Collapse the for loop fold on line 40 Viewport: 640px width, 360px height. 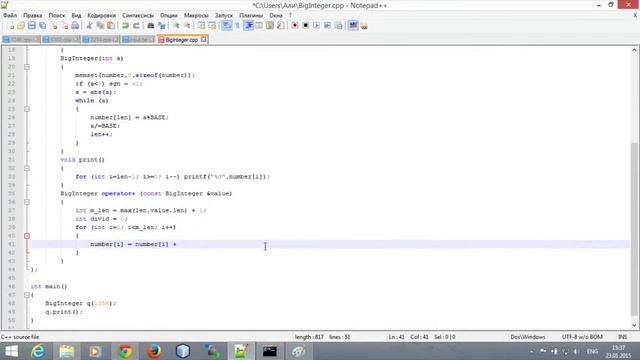(27, 236)
